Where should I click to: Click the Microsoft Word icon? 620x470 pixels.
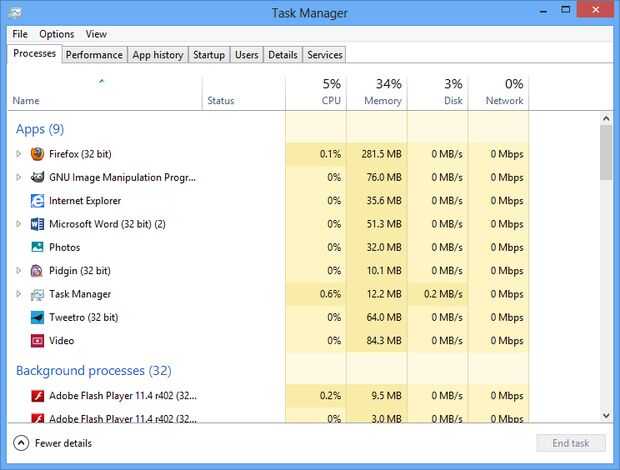pyautogui.click(x=37, y=224)
